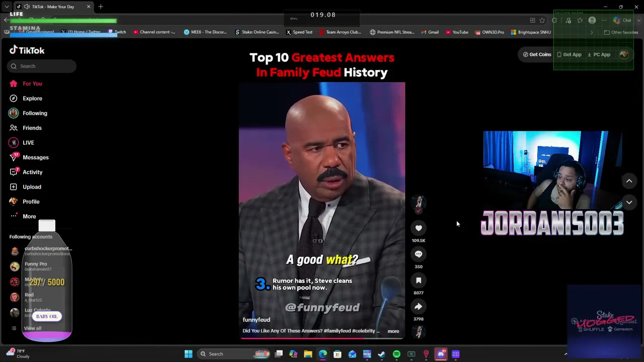This screenshot has width=644, height=362.
Task: Click the Get Coins button
Action: (537, 54)
